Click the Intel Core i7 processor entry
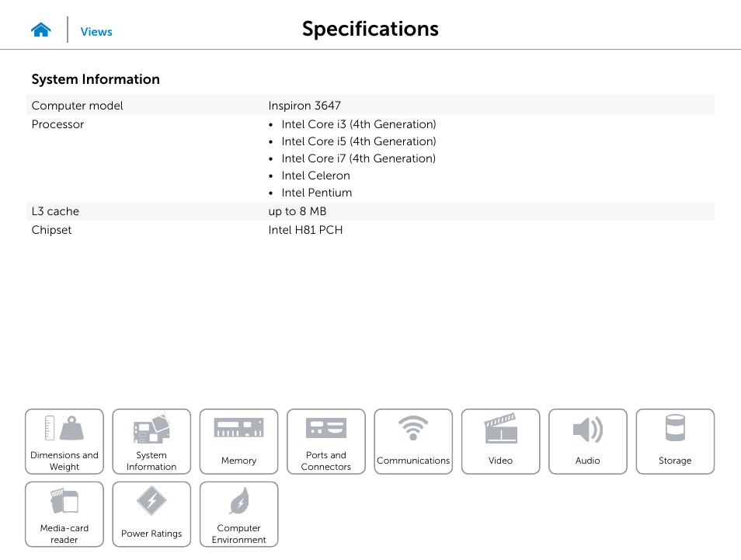The height and width of the screenshot is (560, 741). tap(359, 158)
